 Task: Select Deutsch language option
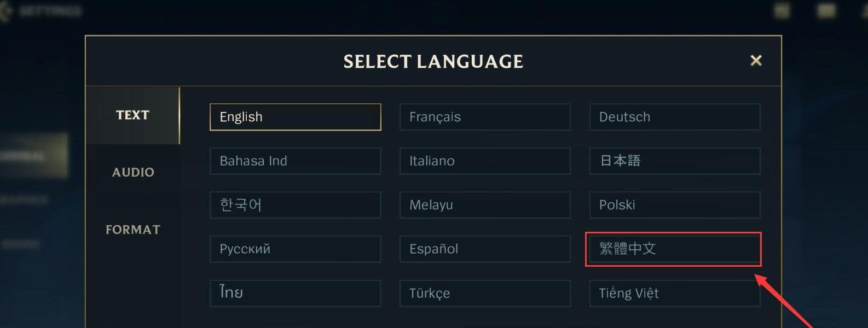pyautogui.click(x=675, y=117)
